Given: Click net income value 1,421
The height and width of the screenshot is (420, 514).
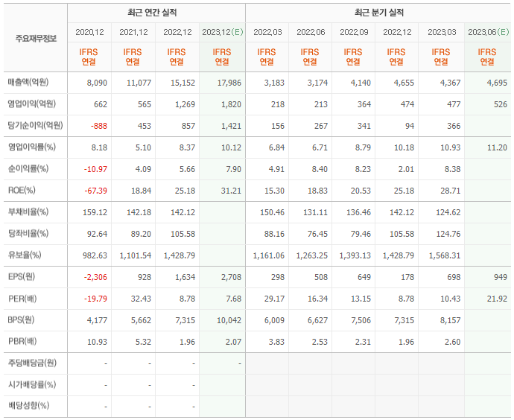Looking at the screenshot, I should (x=231, y=126).
